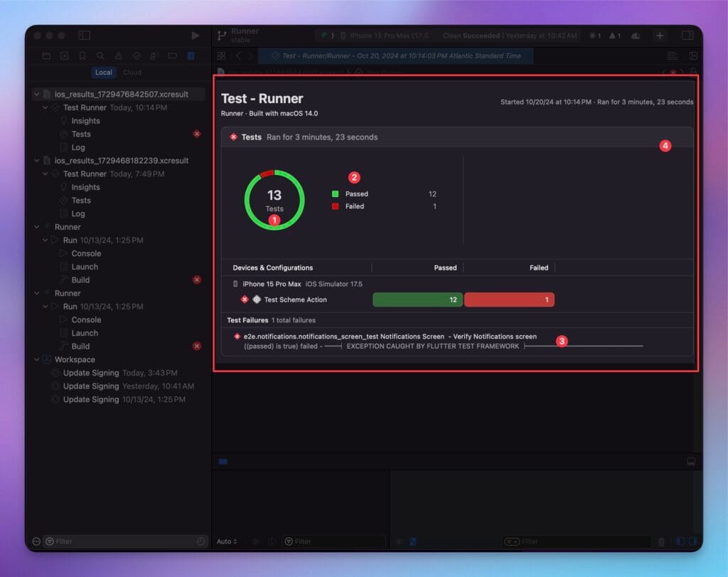The image size is (728, 577).
Task: Click the Run play button in toolbar
Action: (196, 35)
